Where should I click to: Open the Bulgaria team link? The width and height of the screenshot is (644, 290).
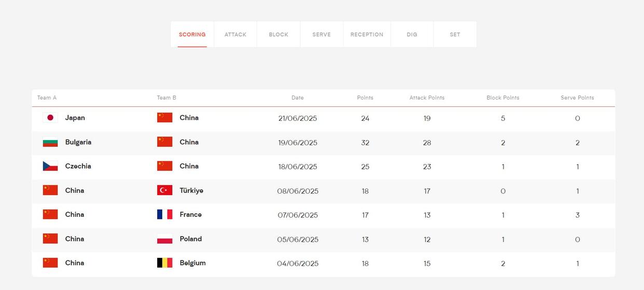[x=78, y=142]
